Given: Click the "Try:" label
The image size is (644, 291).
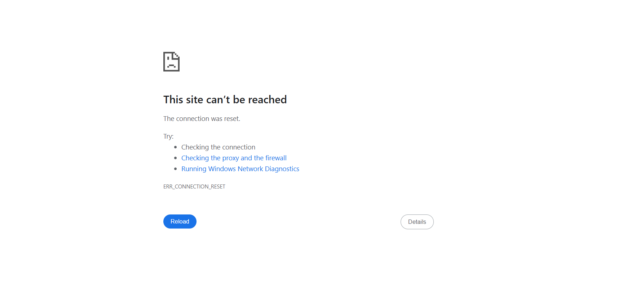Looking at the screenshot, I should (x=168, y=136).
